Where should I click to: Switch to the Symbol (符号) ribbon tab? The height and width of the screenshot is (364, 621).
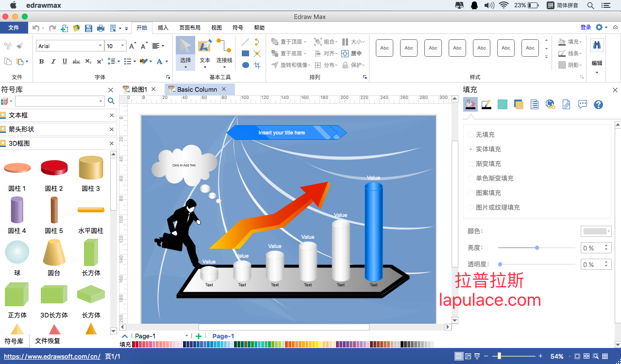pos(238,28)
